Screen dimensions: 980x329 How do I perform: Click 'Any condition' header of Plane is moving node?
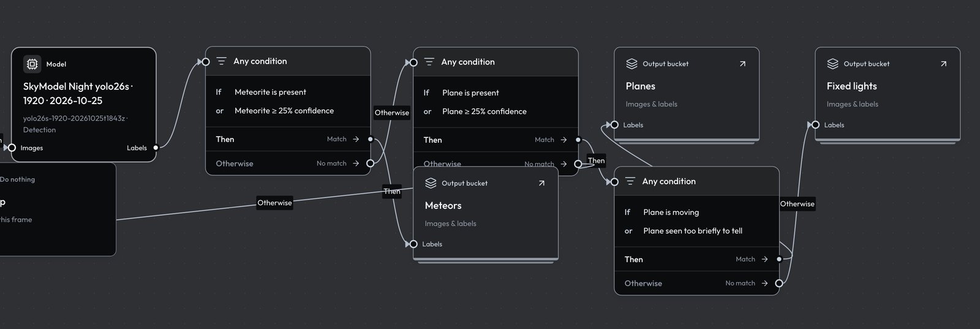tap(669, 181)
